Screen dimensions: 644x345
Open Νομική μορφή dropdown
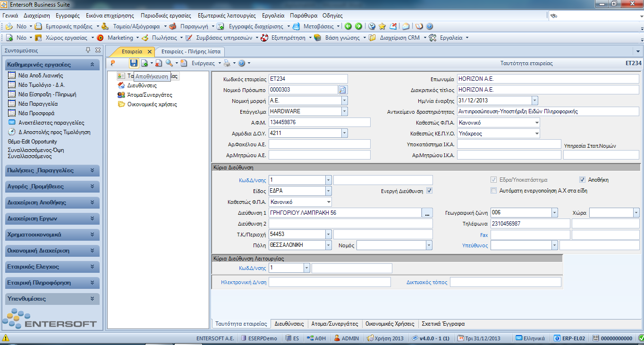coord(344,101)
